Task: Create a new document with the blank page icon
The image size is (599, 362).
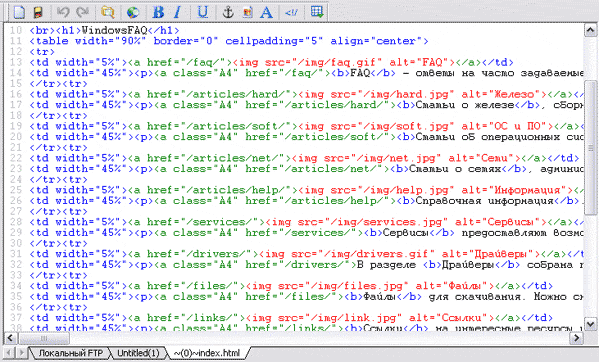Action: [x=19, y=12]
